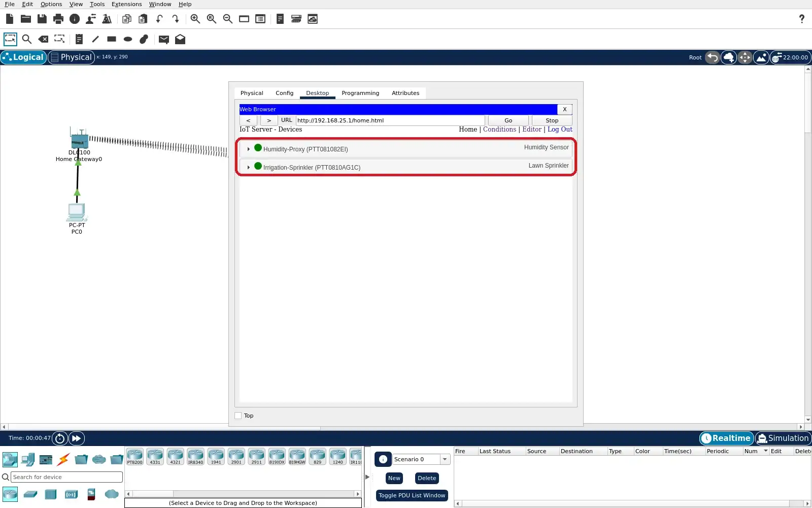812x508 pixels.
Task: Click the Undo arrow icon
Action: point(159,19)
